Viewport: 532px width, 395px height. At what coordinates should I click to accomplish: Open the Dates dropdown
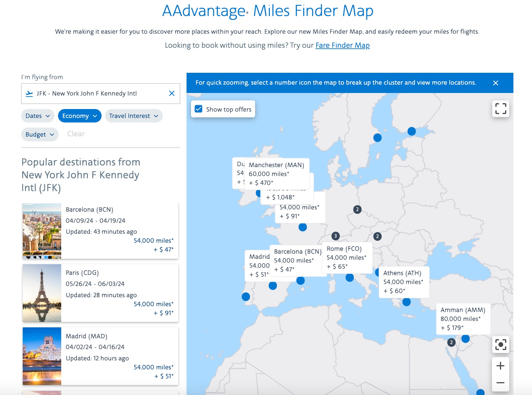click(37, 116)
